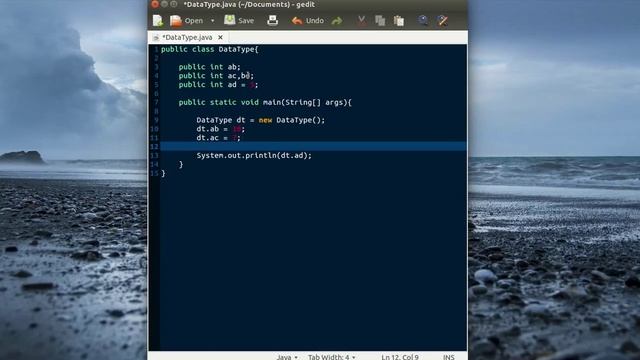Open the Tab Width dropdown

point(331,357)
